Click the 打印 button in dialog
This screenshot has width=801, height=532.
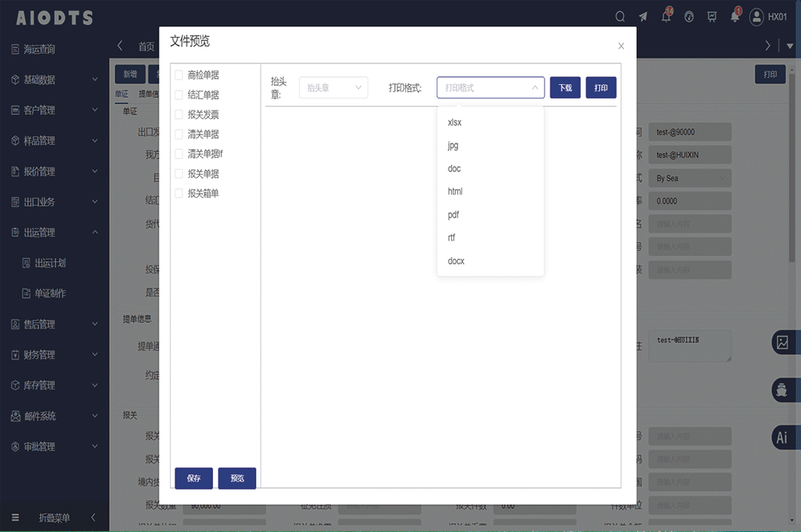(601, 88)
